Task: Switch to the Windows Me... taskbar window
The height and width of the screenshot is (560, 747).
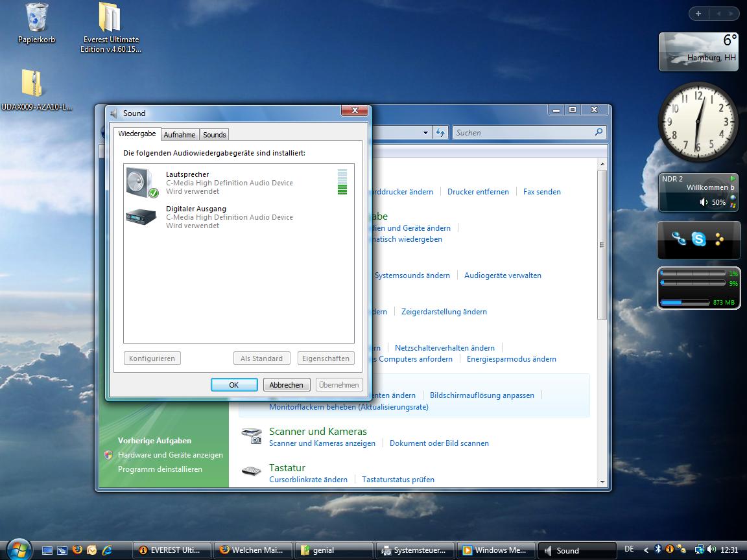Action: [x=496, y=550]
